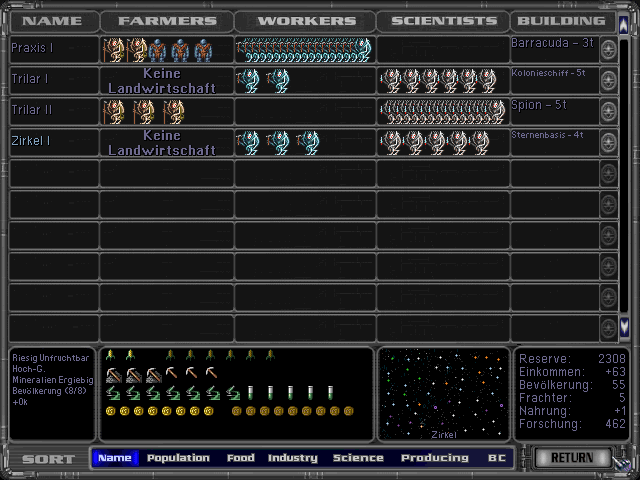Viewport: 640px width, 480px height.
Task: Select first worker colonist on Trilar I
Action: click(x=247, y=81)
